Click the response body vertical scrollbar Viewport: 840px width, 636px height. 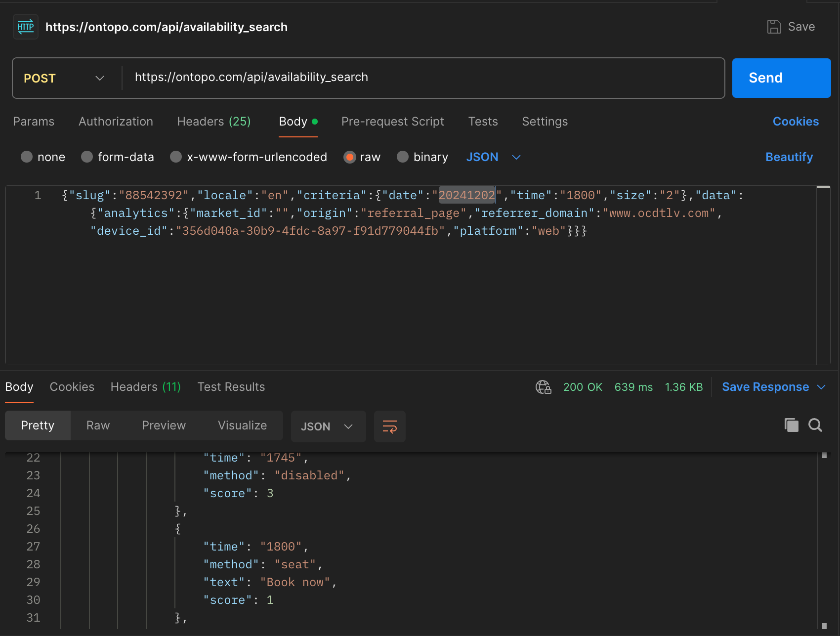coord(824,541)
